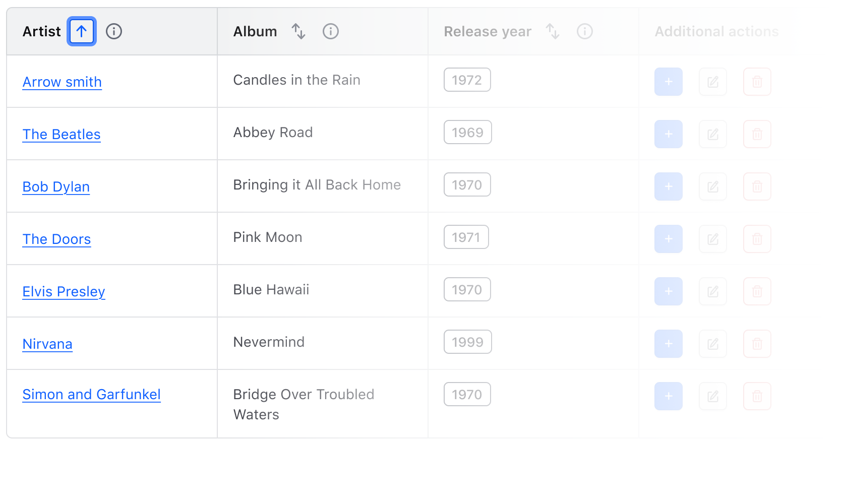Click the plus icon in Arrow smith row
843x504 pixels.
669,82
